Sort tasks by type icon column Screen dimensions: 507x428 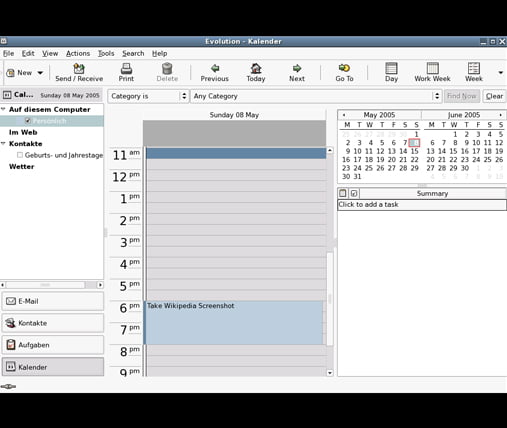click(x=343, y=193)
